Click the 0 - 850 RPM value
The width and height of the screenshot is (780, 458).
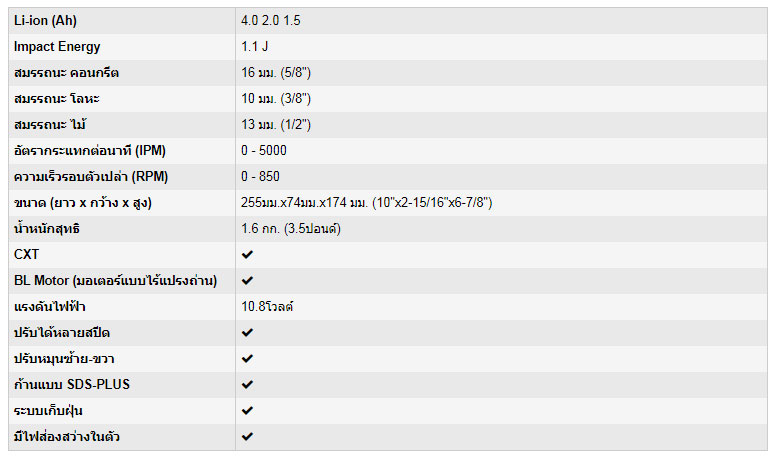[260, 177]
